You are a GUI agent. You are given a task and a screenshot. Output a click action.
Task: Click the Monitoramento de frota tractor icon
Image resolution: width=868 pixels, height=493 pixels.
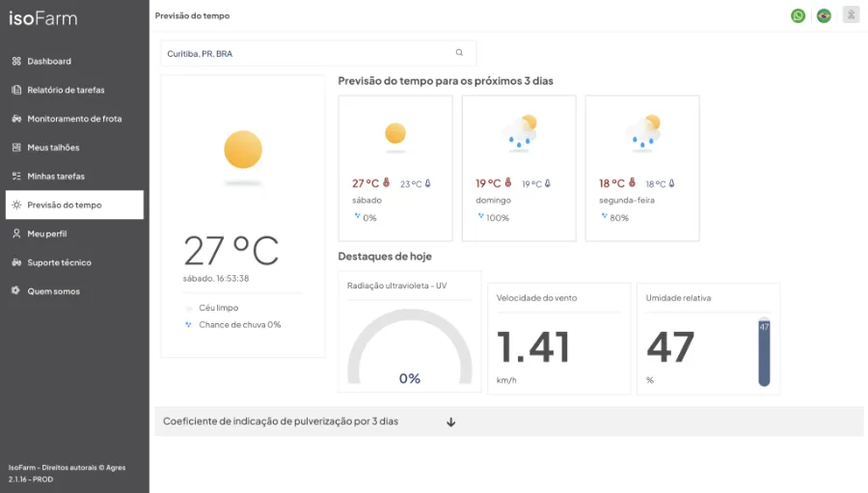(x=16, y=119)
